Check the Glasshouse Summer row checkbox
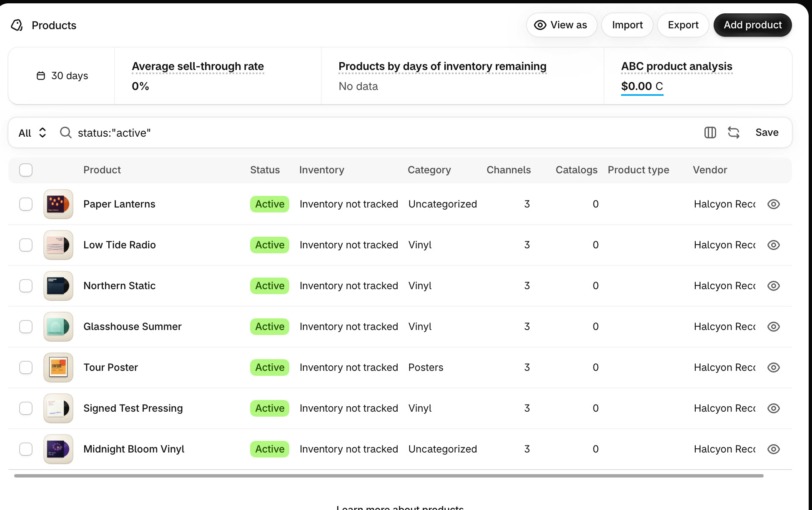Viewport: 812px width, 510px height. pos(26,327)
